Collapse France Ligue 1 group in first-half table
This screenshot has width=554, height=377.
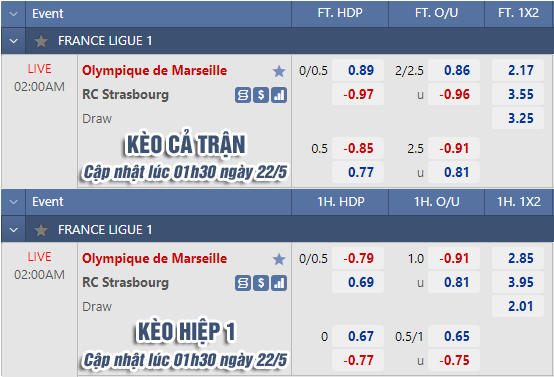tap(13, 230)
